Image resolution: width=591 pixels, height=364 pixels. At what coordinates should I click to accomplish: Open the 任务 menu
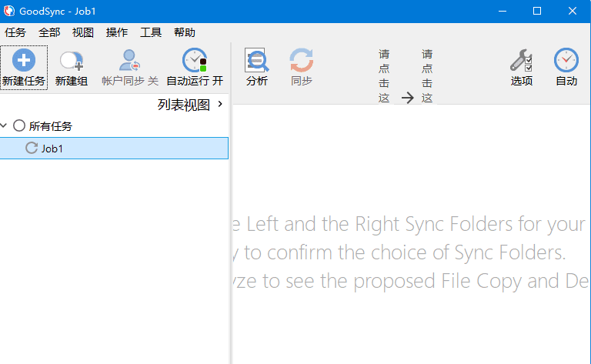(x=15, y=32)
